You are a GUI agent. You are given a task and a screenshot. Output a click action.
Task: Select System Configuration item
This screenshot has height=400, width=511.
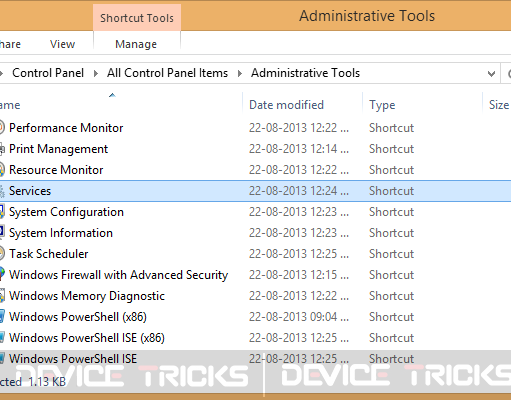(x=66, y=212)
